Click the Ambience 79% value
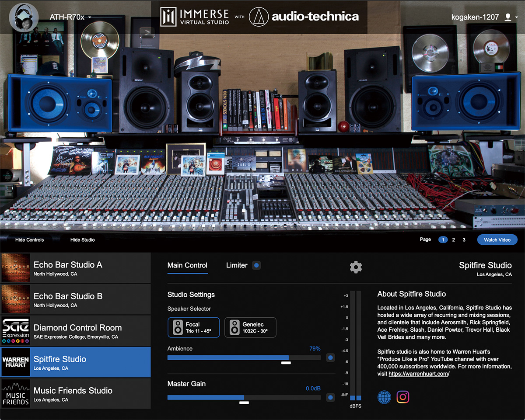The image size is (525, 420). point(315,349)
